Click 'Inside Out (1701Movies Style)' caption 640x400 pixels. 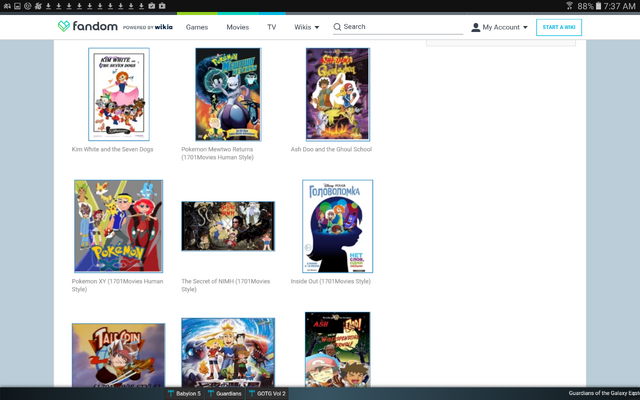tap(331, 281)
